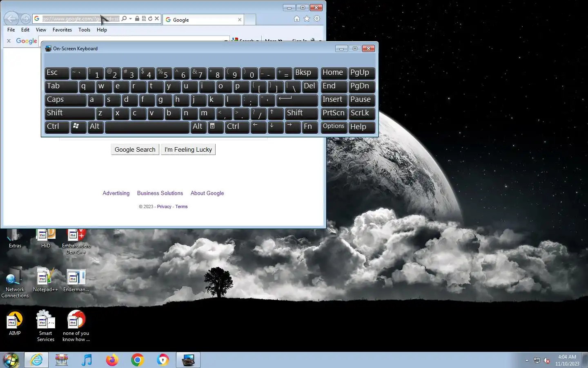Click the Windows Start orb button

pos(11,360)
